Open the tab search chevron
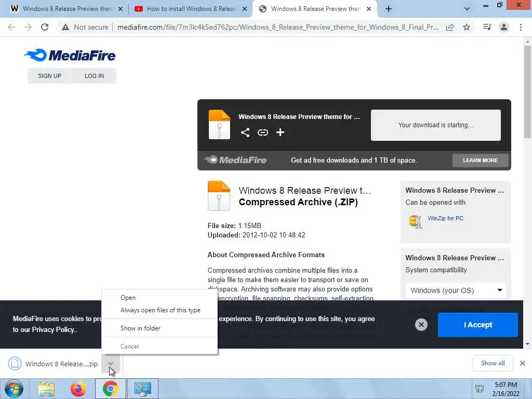Screen dimensions: 532x399 tap(467, 9)
